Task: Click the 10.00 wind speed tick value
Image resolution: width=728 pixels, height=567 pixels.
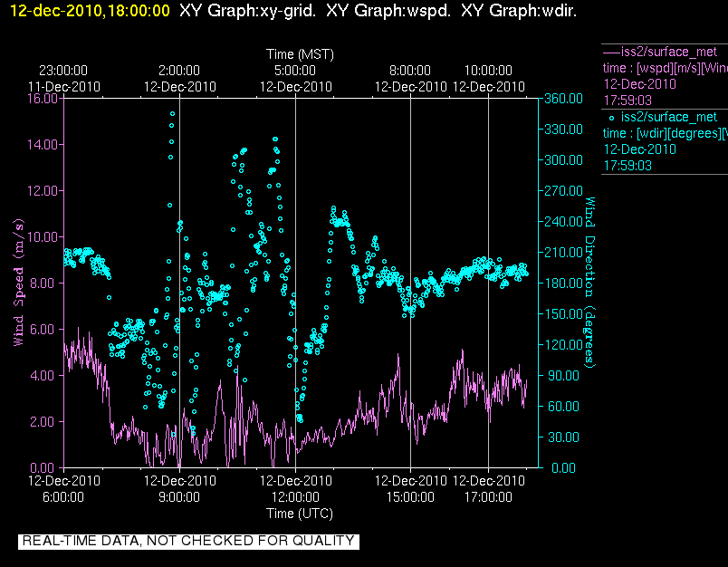Action: (x=43, y=236)
